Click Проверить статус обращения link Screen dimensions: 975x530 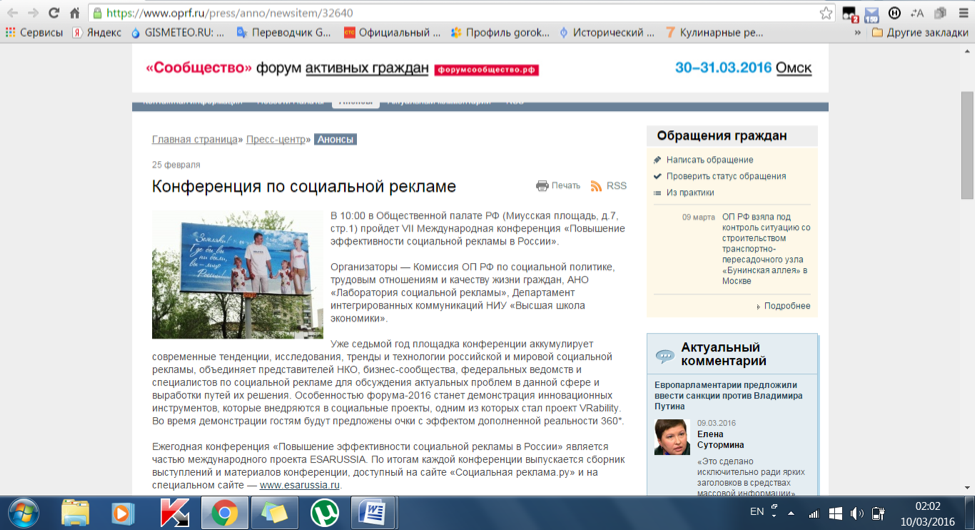pos(726,176)
